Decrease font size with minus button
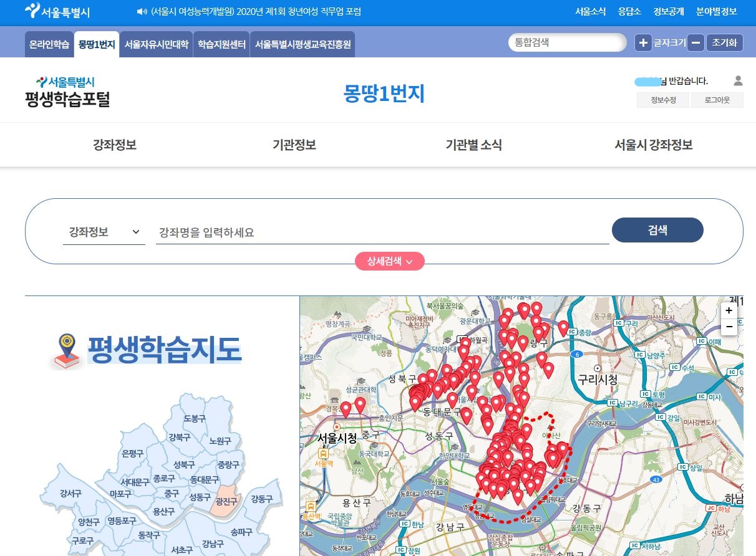This screenshot has height=556, width=756. pos(696,42)
